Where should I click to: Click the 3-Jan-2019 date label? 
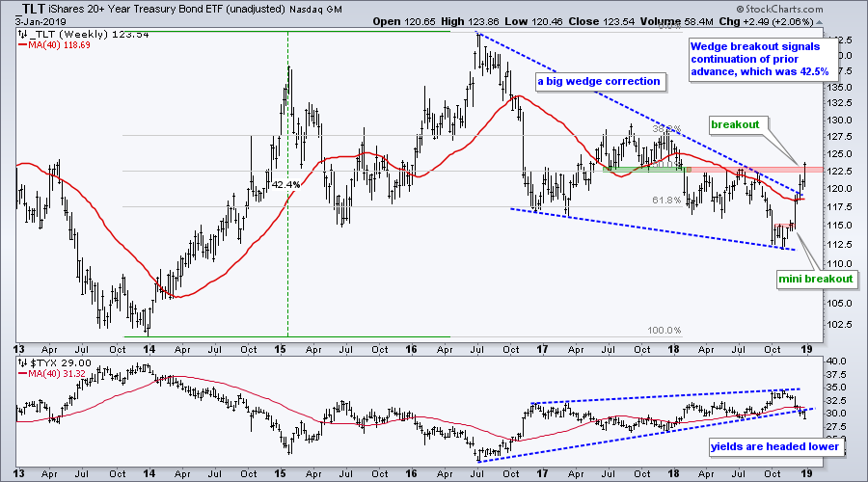pos(41,22)
